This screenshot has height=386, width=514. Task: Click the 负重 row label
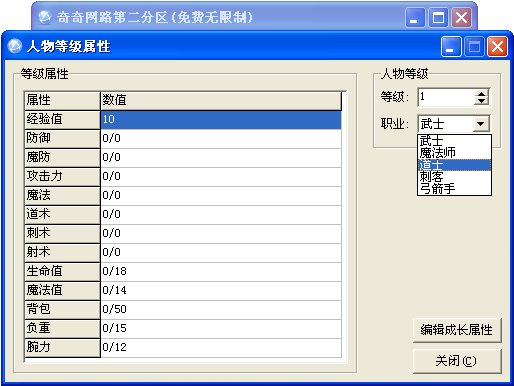[x=62, y=328]
